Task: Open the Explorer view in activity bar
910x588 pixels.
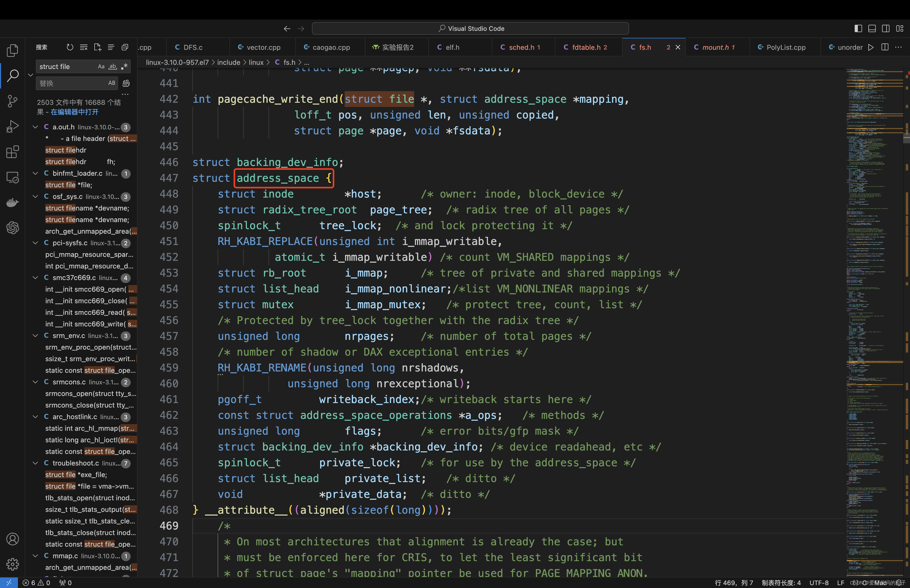Action: [x=13, y=50]
